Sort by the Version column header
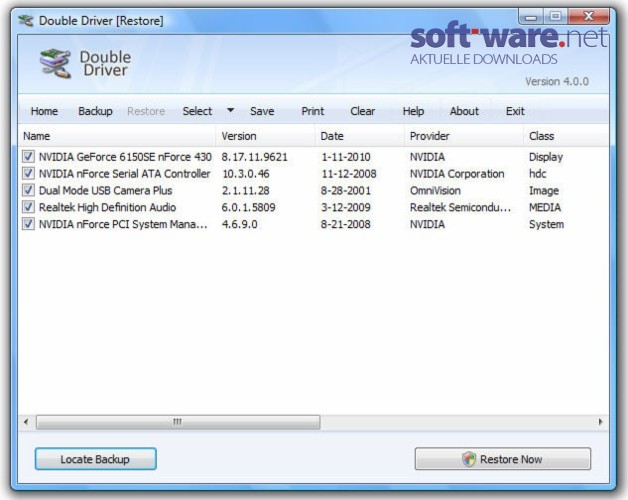 [266, 136]
